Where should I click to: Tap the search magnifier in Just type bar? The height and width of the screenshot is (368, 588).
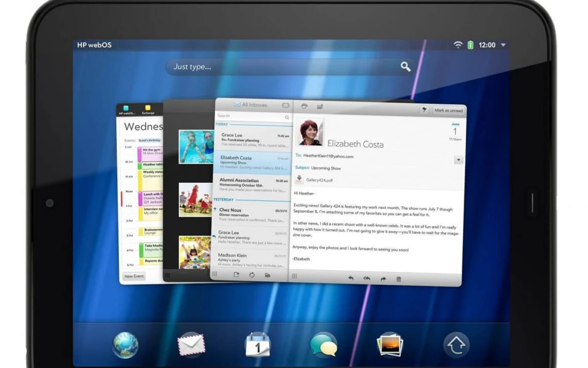[x=405, y=67]
